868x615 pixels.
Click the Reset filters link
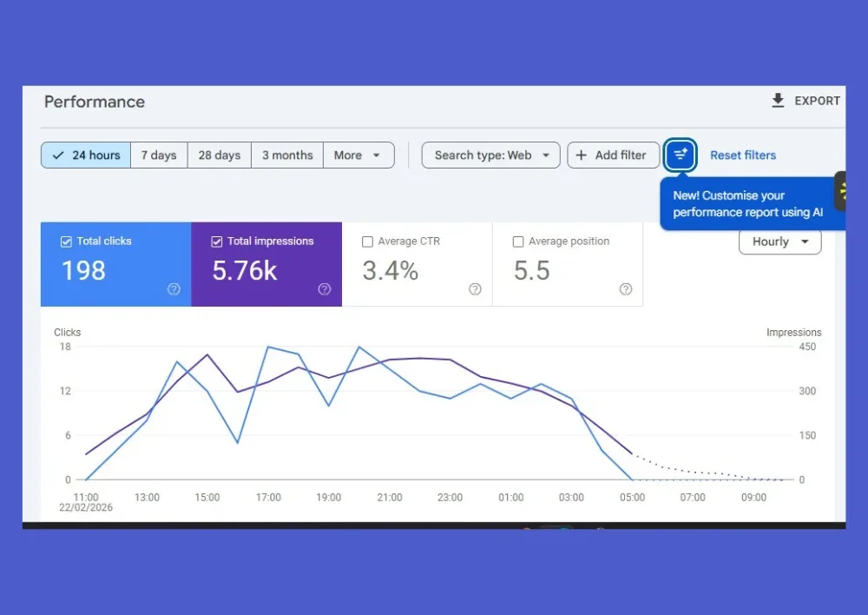(743, 155)
